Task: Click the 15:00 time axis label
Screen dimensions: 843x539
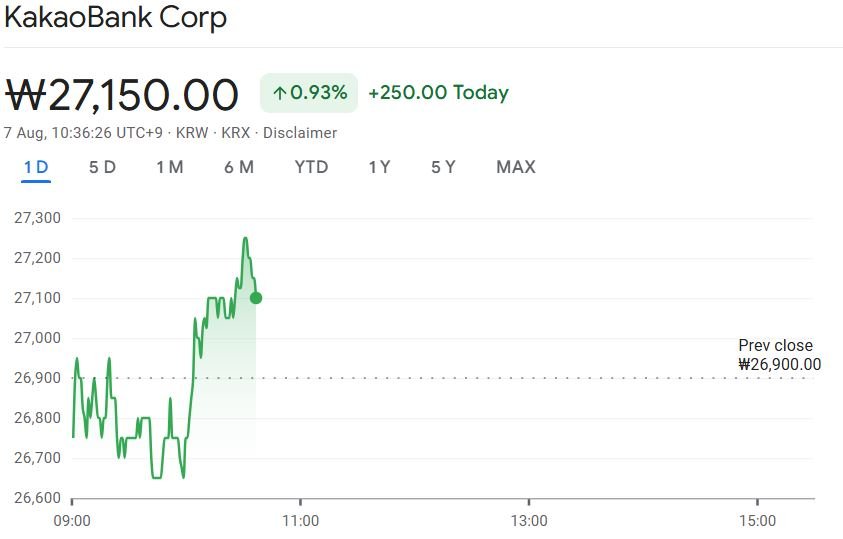Action: 757,521
